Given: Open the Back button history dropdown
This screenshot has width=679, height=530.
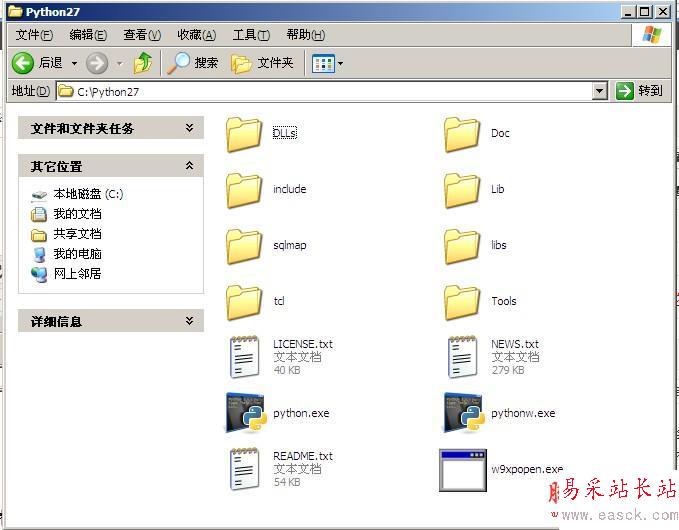Looking at the screenshot, I should pos(74,64).
